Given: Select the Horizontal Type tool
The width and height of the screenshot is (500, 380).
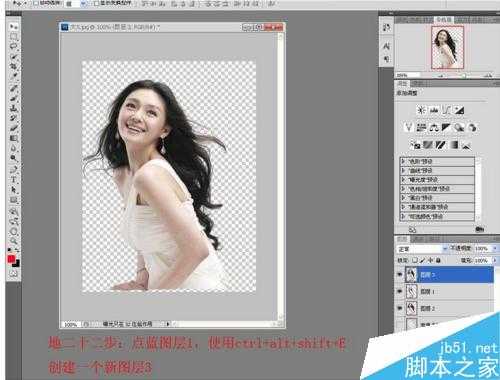Looking at the screenshot, I should pos(14,180).
